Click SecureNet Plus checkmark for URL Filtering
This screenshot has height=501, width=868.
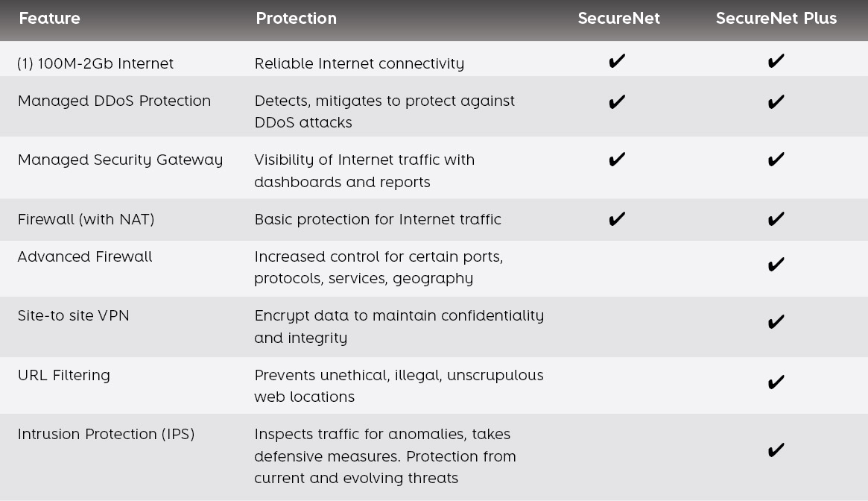coord(776,382)
